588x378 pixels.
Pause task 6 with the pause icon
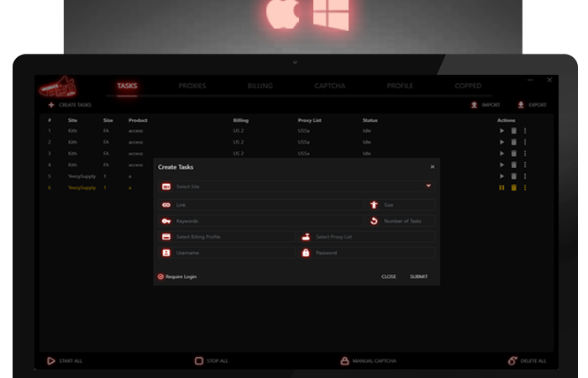(x=502, y=188)
